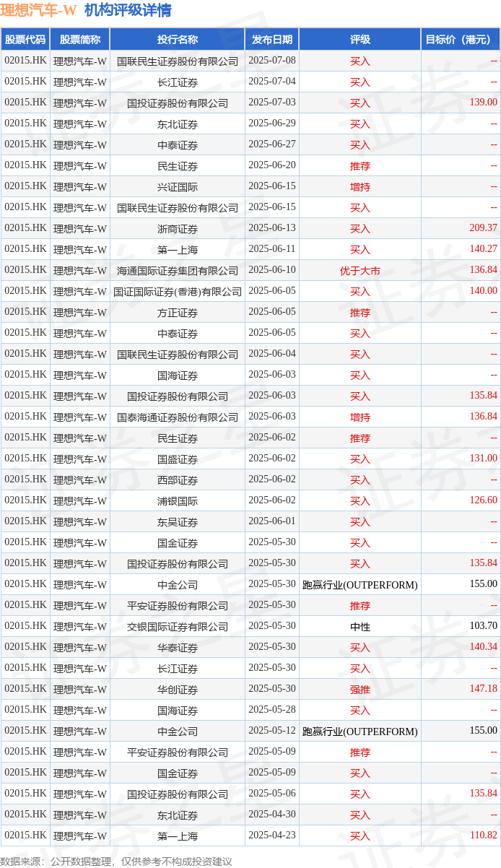The width and height of the screenshot is (501, 868).
Task: Click target price 131.00
Action: (x=483, y=459)
